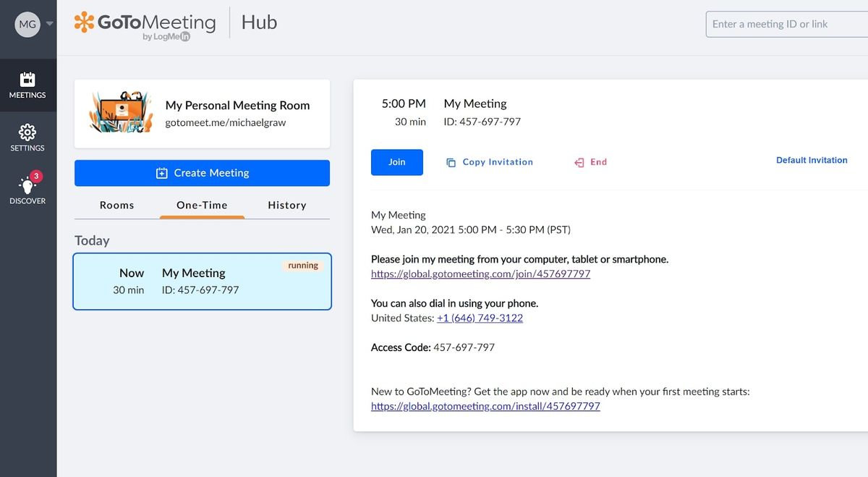Click the meeting ID search field
868x477 pixels.
tap(788, 24)
